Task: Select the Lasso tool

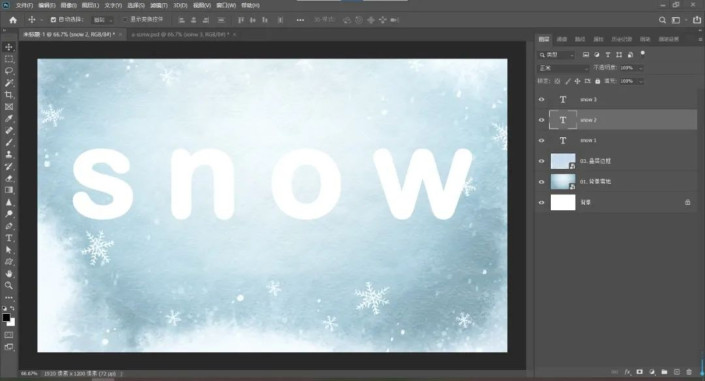Action: tap(9, 71)
